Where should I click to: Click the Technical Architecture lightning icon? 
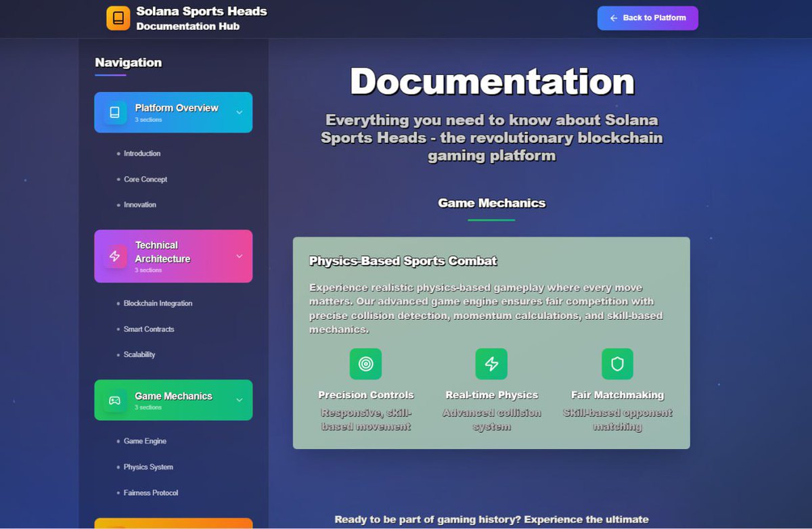pyautogui.click(x=114, y=256)
